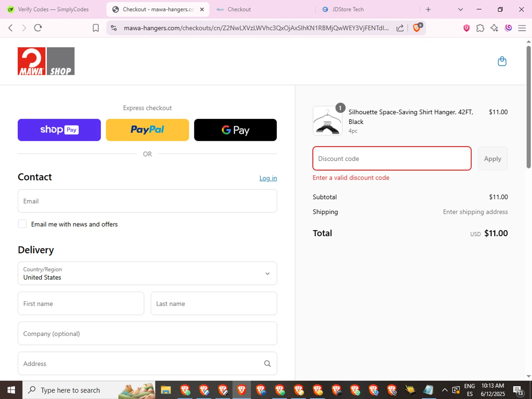The height and width of the screenshot is (399, 532).
Task: Switch to the JDStore Tech tab
Action: [367, 10]
